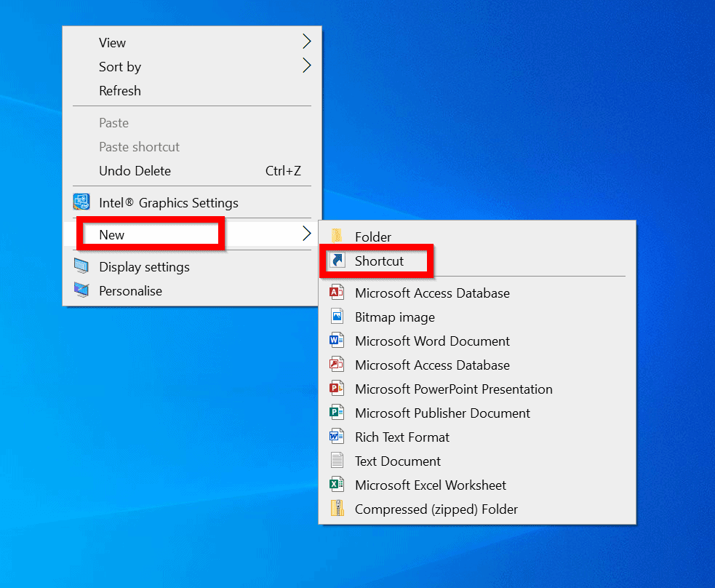The height and width of the screenshot is (588, 715).
Task: Click the Compressed zipped Folder icon
Action: (337, 508)
